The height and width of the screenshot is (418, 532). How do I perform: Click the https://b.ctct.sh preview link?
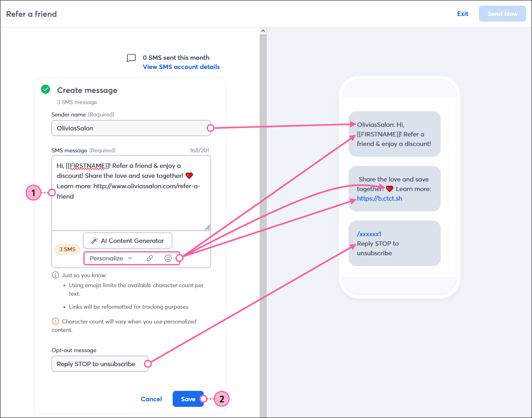(x=380, y=198)
